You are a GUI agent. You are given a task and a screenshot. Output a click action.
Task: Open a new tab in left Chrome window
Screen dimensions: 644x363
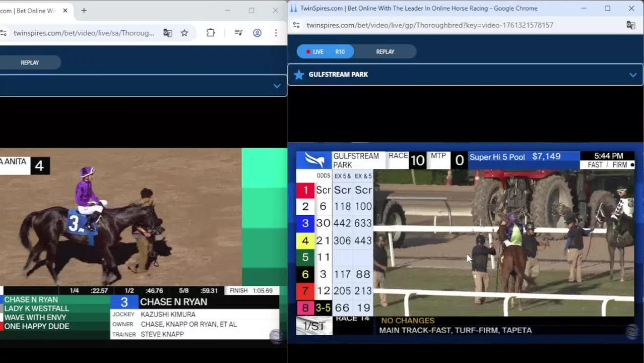(x=84, y=11)
